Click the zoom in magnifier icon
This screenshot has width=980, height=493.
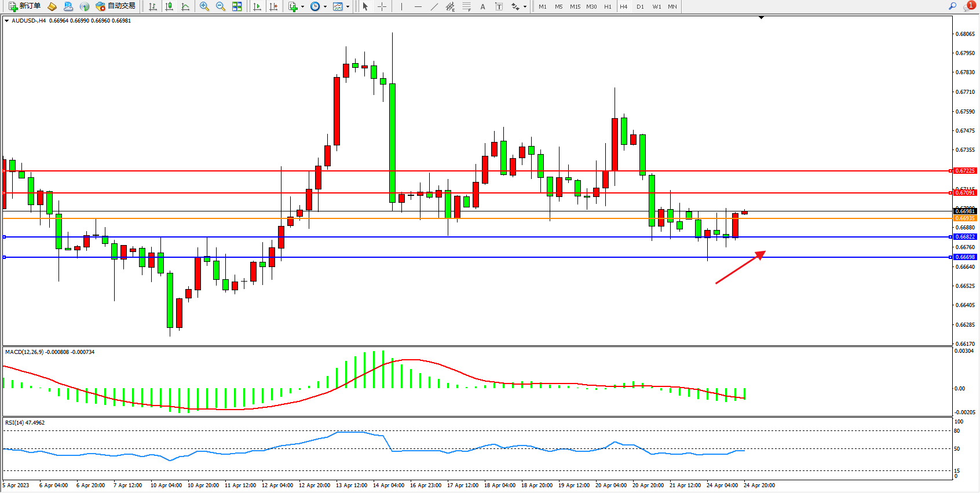pos(204,6)
